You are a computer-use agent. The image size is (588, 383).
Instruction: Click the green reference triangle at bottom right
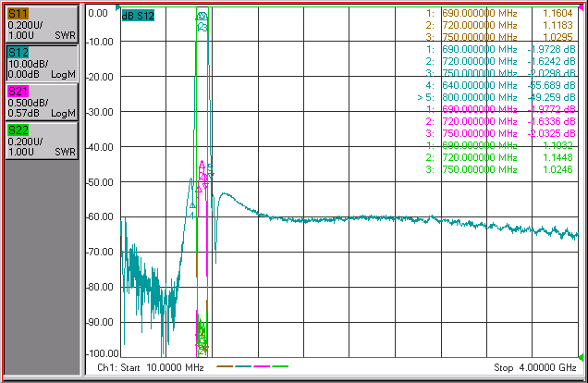pos(581,357)
